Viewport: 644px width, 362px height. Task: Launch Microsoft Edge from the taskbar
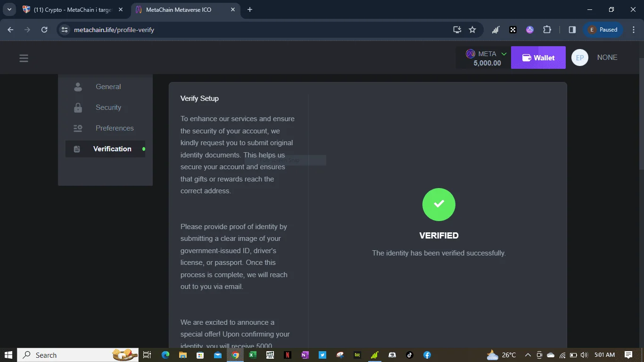(x=165, y=355)
